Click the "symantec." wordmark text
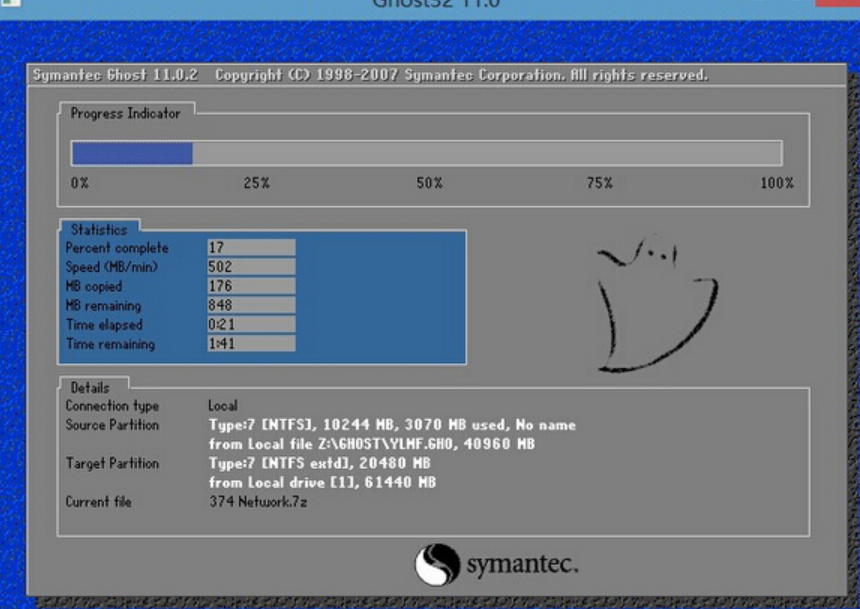860x609 pixels. (x=522, y=565)
